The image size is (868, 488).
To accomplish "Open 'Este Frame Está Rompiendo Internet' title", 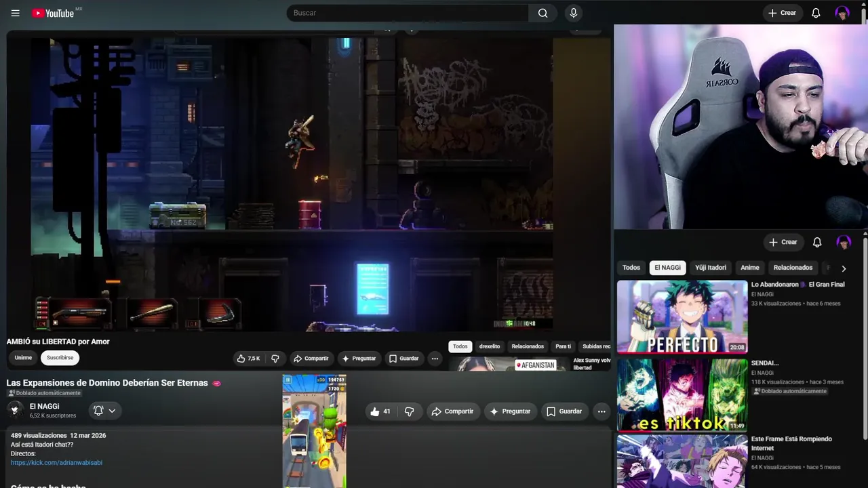I will [791, 443].
